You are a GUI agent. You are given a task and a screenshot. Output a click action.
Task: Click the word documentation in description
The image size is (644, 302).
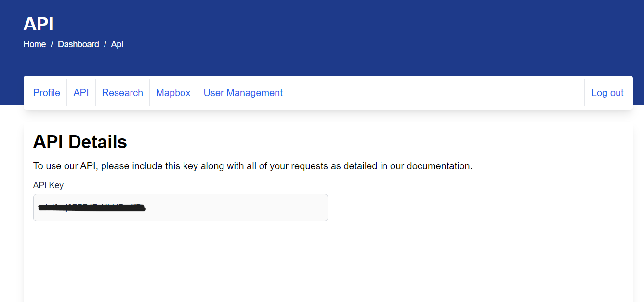click(x=438, y=166)
